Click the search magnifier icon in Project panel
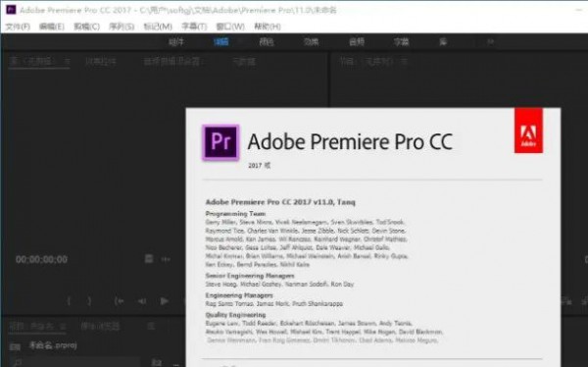588x367 pixels. tap(17, 363)
